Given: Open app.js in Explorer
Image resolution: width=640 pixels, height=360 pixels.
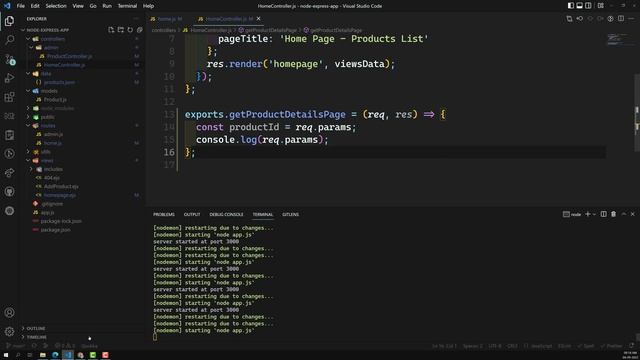Looking at the screenshot, I should tap(47, 212).
